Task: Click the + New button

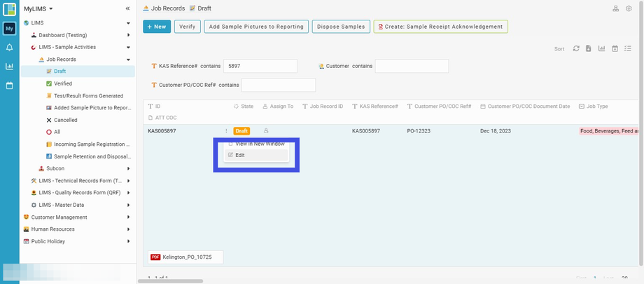Action: point(157,27)
